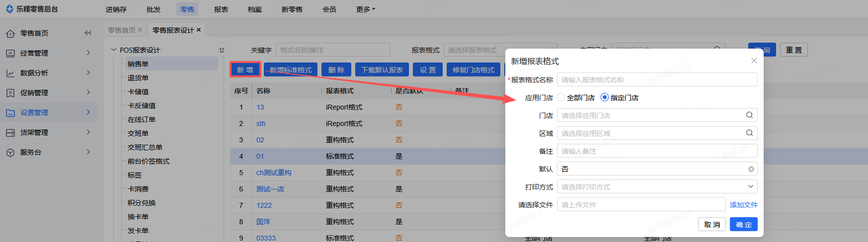
Task: Click the 服务台 cube icon
Action: [10, 152]
